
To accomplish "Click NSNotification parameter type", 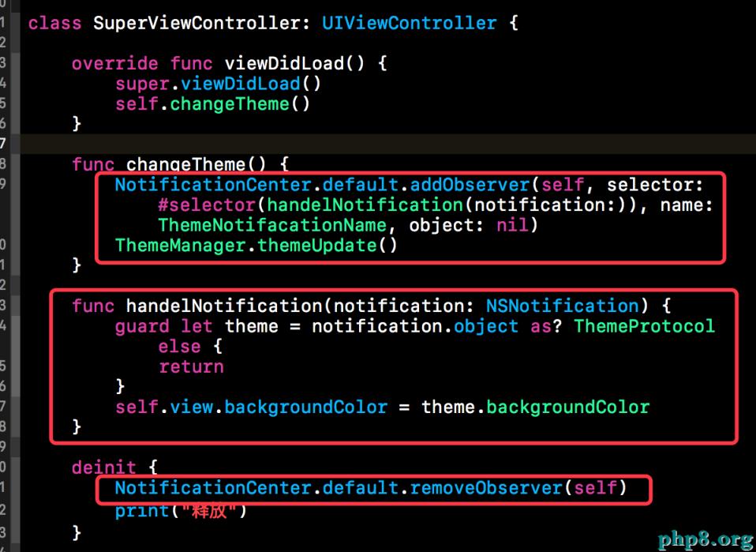I will click(562, 306).
